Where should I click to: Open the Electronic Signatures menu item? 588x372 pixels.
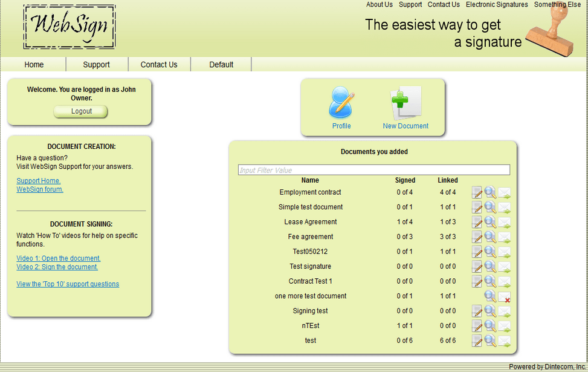pyautogui.click(x=497, y=4)
